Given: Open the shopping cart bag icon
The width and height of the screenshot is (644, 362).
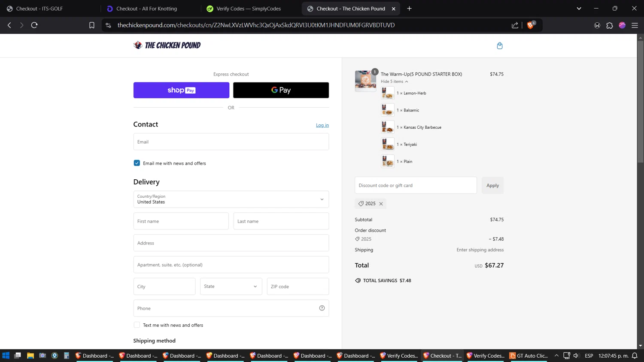Looking at the screenshot, I should click(x=499, y=45).
